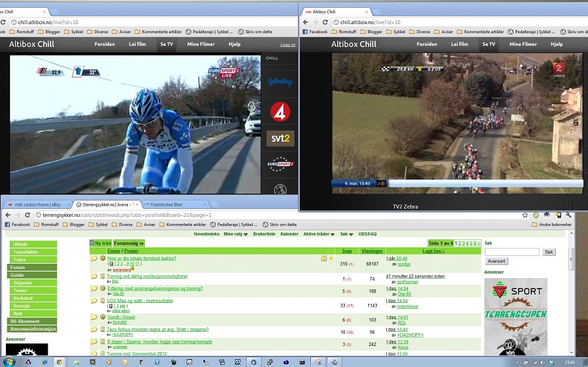Viewport: 588px width, 367px height.
Task: Open the Andre bokmerker bookmarks folder
Action: [x=551, y=225]
